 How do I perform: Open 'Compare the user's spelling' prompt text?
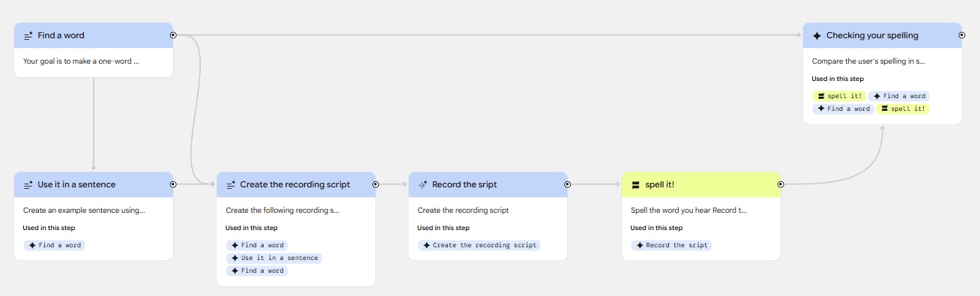(868, 61)
